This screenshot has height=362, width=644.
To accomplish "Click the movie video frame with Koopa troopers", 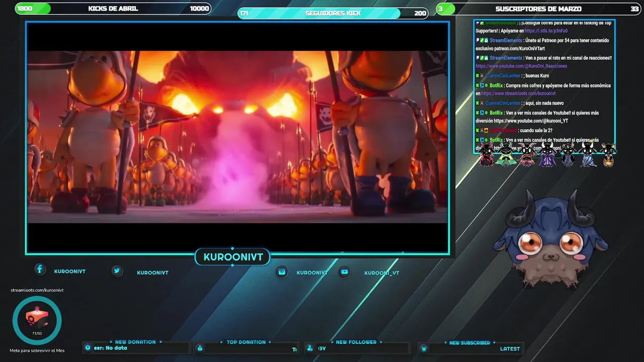I will pos(237,137).
